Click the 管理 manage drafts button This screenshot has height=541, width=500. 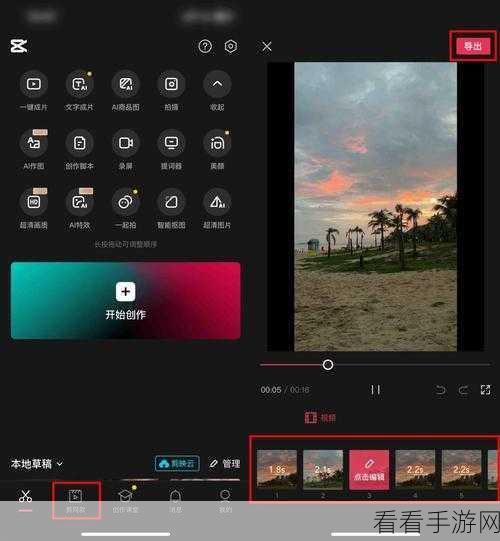click(225, 463)
